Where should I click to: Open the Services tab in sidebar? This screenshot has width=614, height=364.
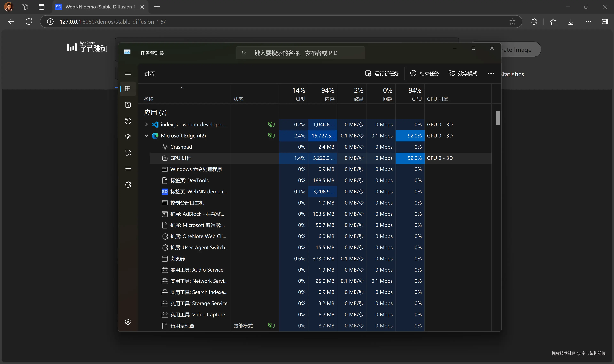(x=128, y=185)
